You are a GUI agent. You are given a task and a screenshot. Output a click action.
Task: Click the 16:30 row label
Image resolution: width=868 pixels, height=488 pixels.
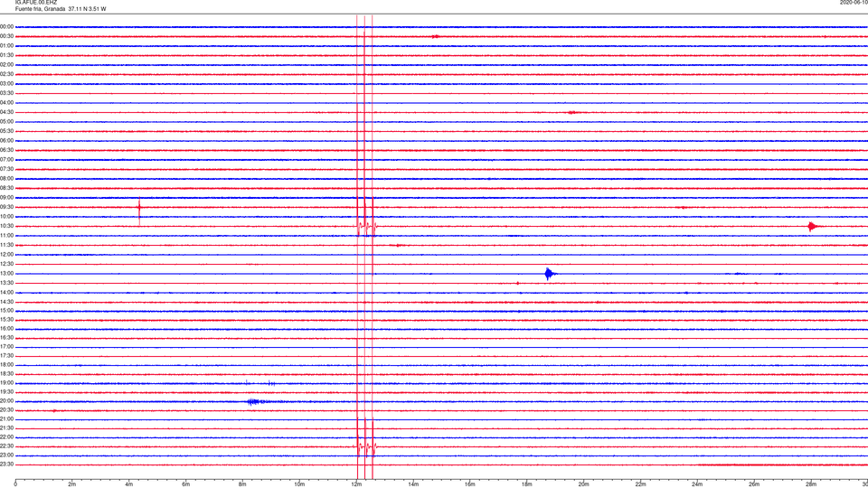click(x=7, y=337)
